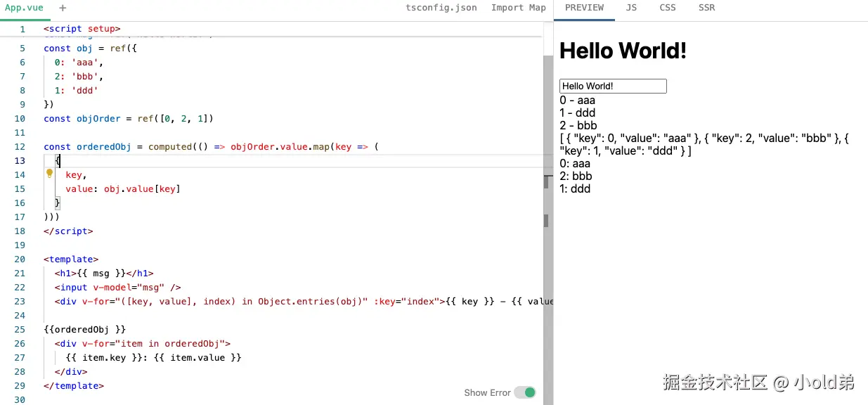Click line number 13 in the gutter
This screenshot has height=405, width=868.
20,161
